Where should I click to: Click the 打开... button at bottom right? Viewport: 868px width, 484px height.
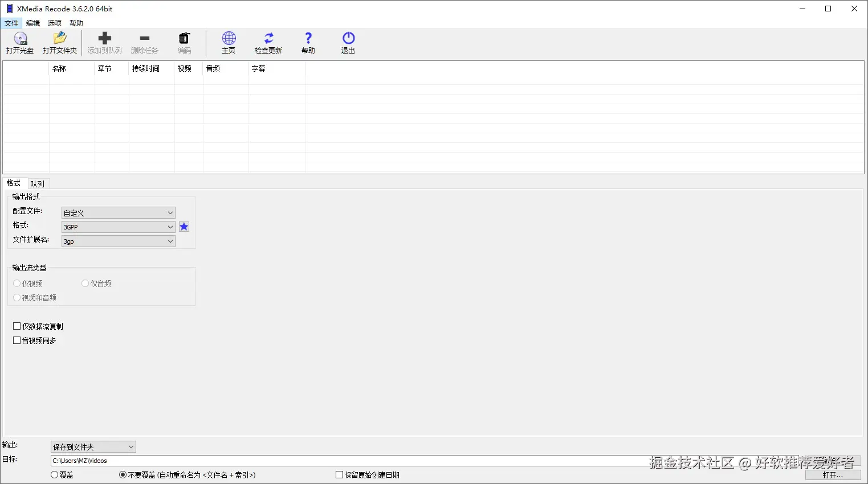tap(833, 475)
